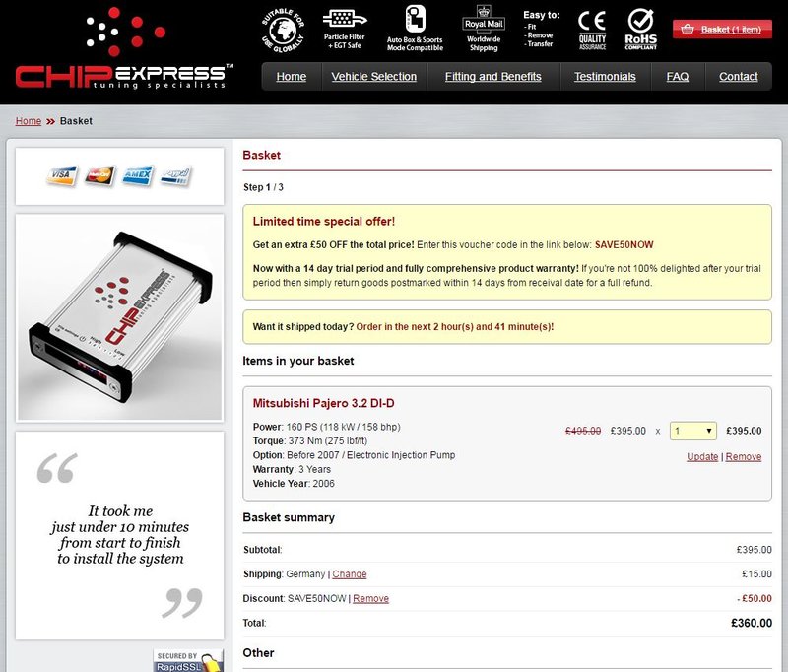
Task: Click the Royal Mail Worldwide Shipping badge
Action: click(x=484, y=29)
